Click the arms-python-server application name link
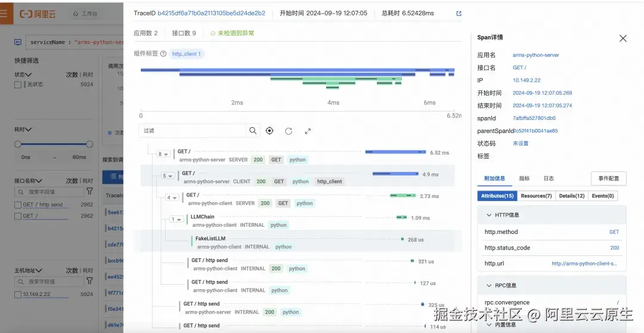The width and height of the screenshot is (644, 333). click(535, 55)
